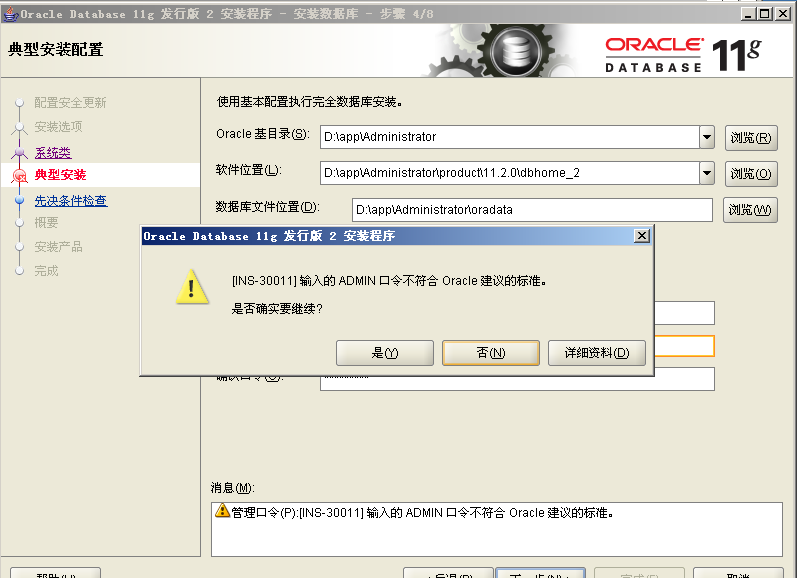Select the 管理口令 INS-30011 message text
This screenshot has width=797, height=578.
[422, 512]
